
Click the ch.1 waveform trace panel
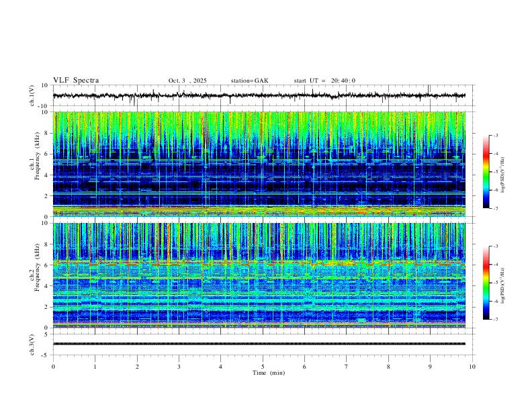[x=263, y=95]
